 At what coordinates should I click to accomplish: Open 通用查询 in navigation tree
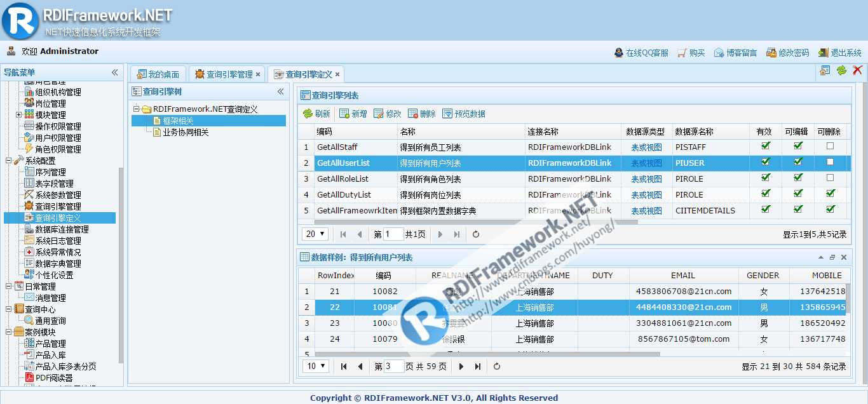pos(50,321)
